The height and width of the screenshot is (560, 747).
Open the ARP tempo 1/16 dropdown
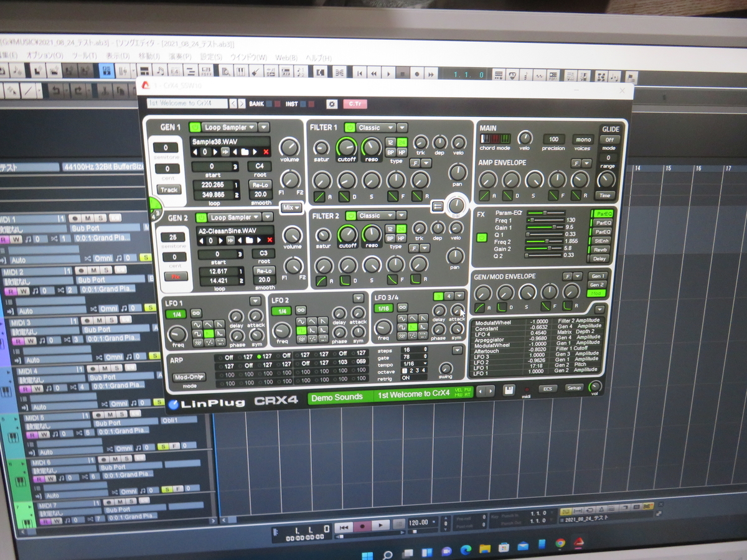click(415, 363)
